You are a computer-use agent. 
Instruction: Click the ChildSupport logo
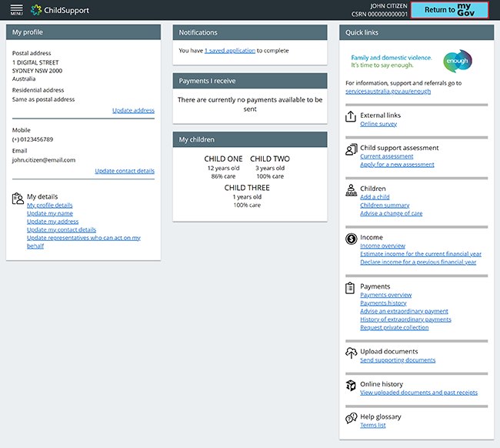pyautogui.click(x=60, y=10)
